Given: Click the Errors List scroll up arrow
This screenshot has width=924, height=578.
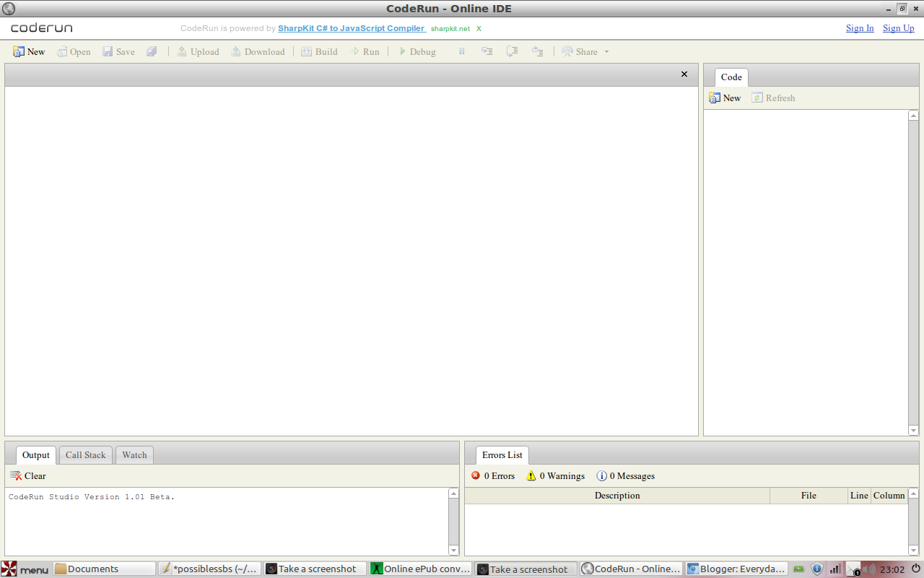Looking at the screenshot, I should [914, 493].
